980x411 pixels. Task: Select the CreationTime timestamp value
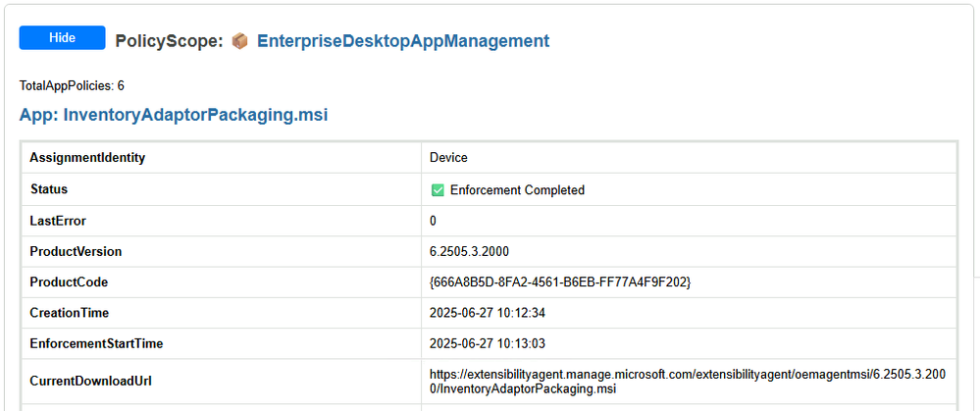point(488,313)
